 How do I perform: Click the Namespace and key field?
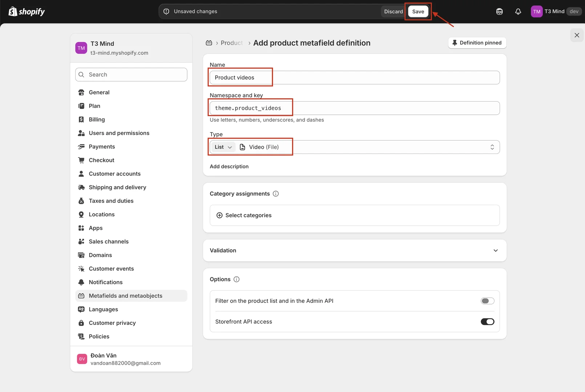355,108
